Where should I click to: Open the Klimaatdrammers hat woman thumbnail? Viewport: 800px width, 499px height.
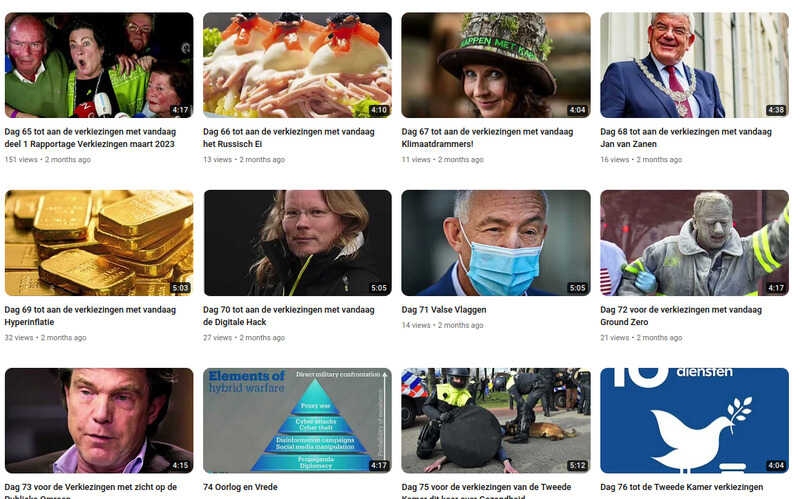click(496, 65)
